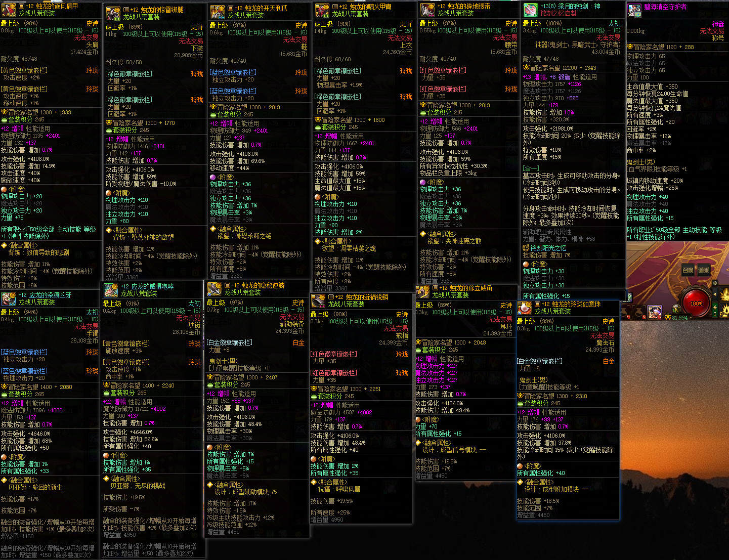Image resolution: width=729 pixels, height=560 pixels.
Task: Use the potion in quick slot 5
Action: (x=640, y=312)
